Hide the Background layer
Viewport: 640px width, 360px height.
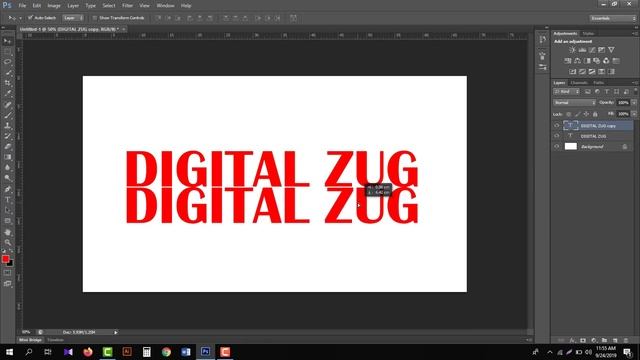click(x=557, y=146)
